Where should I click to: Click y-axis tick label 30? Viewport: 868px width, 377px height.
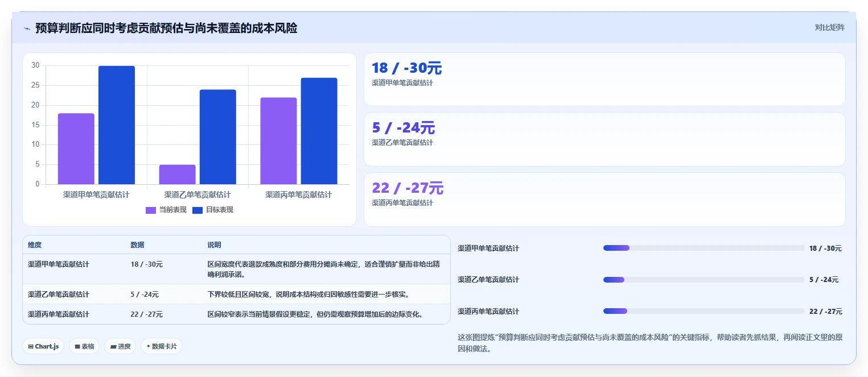[35, 65]
